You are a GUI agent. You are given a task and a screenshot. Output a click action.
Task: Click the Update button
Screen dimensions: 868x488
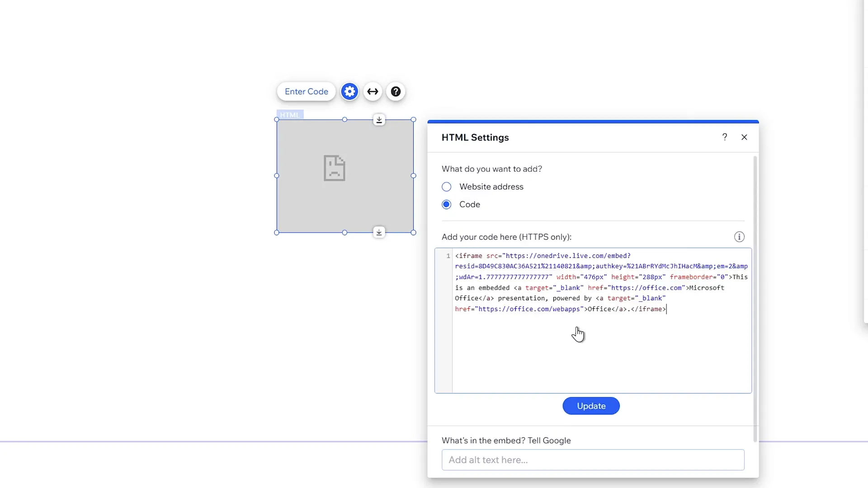591,406
